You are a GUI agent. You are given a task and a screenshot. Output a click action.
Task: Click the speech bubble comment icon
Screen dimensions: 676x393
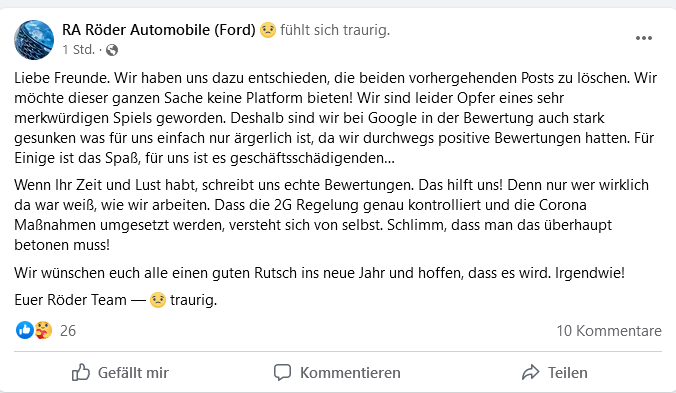(x=282, y=372)
